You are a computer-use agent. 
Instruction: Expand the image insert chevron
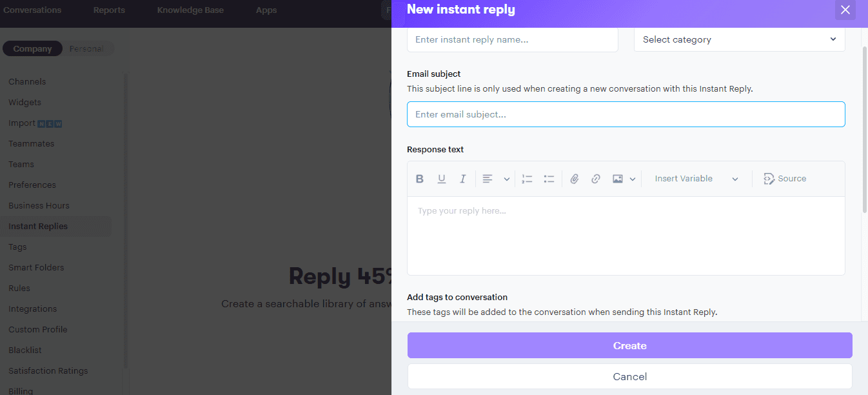click(632, 179)
